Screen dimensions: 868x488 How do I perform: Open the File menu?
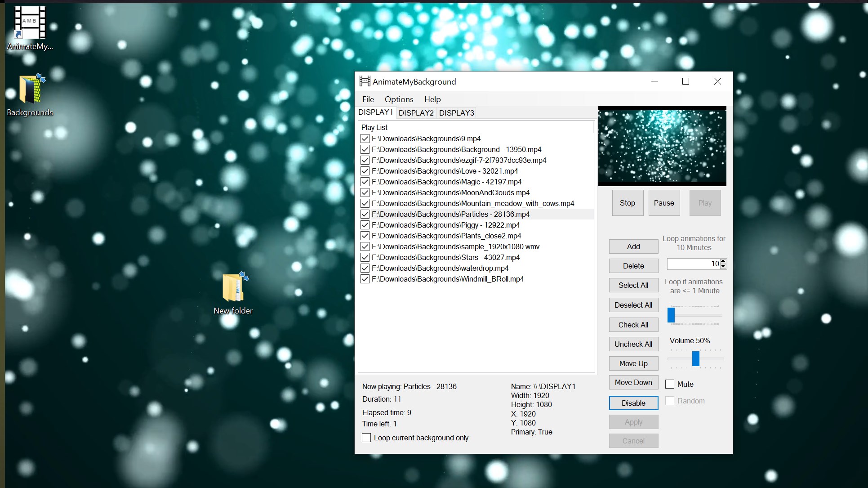(x=368, y=99)
